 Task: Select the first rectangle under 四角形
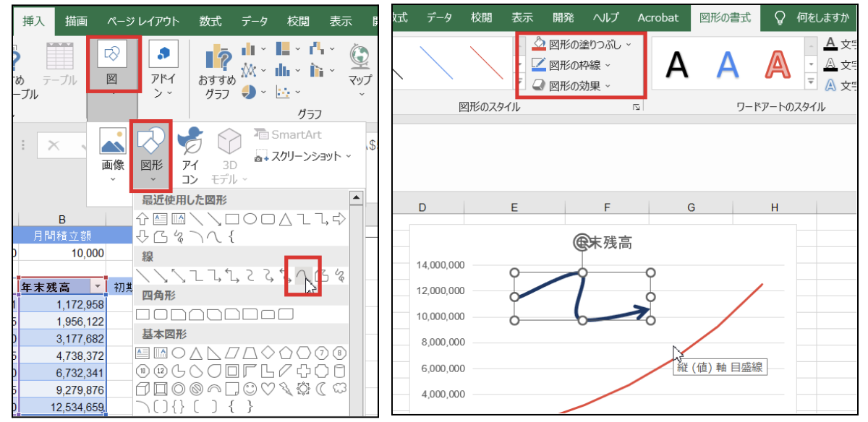pos(142,314)
